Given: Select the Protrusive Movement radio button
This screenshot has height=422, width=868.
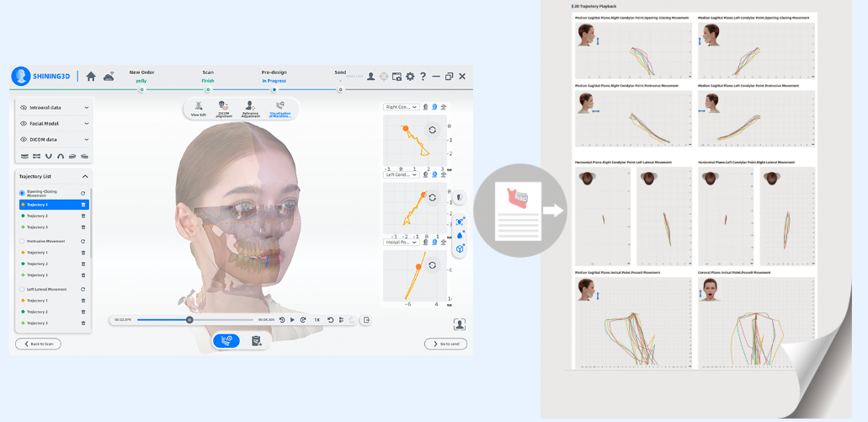Looking at the screenshot, I should [22, 241].
